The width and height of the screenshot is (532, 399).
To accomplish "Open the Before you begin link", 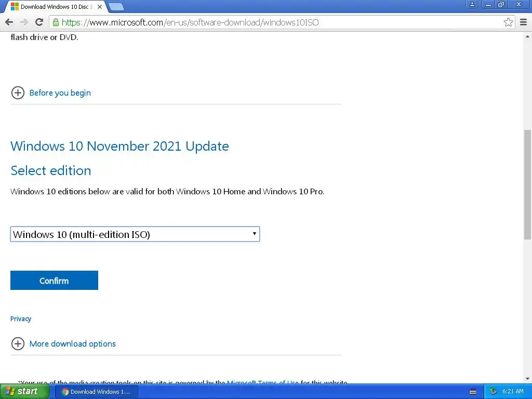I will 60,93.
